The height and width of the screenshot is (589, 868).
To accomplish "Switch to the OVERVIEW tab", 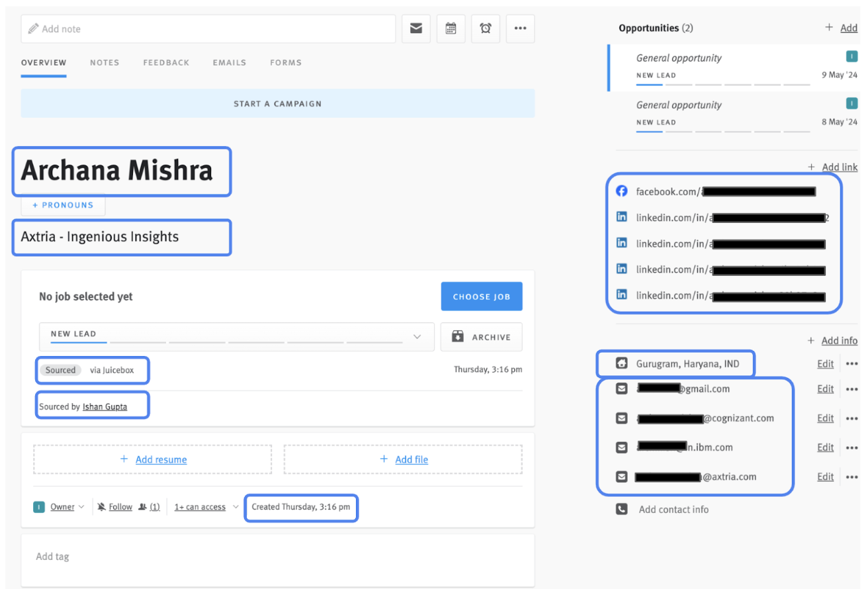I will (x=44, y=63).
